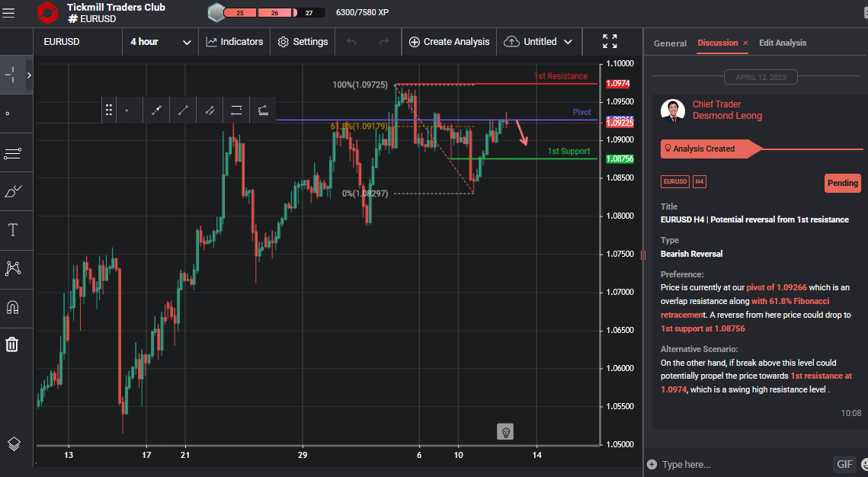Click the analysis title text
The image size is (868, 477).
click(x=754, y=219)
